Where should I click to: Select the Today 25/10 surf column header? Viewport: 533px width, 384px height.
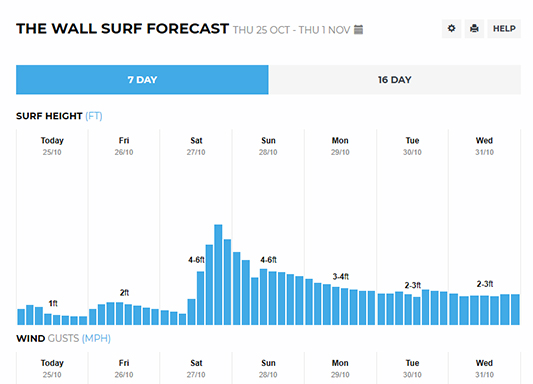(52, 146)
